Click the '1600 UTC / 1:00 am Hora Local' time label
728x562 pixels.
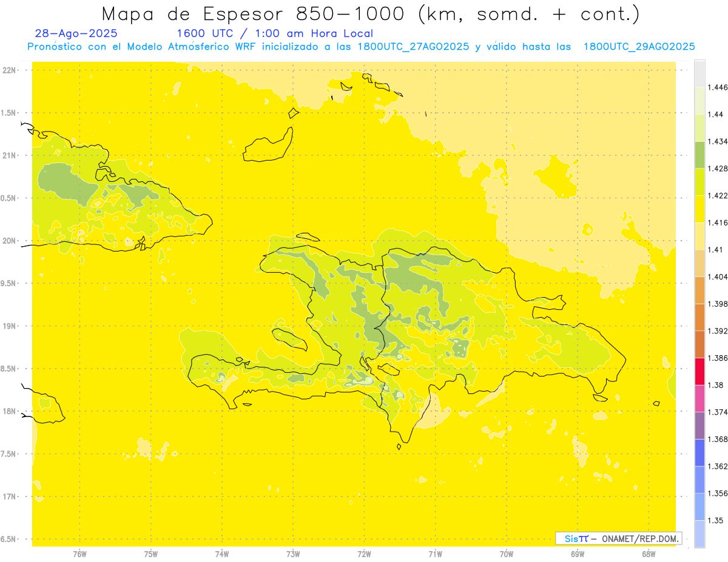tap(275, 33)
